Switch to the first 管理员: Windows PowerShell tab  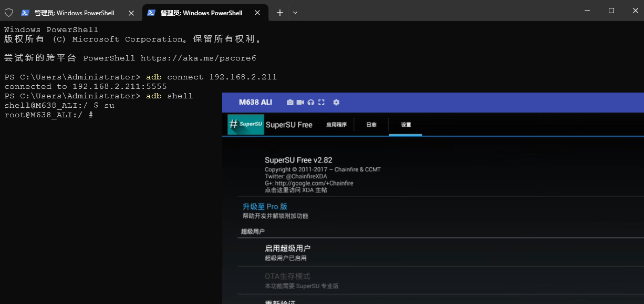tap(78, 13)
